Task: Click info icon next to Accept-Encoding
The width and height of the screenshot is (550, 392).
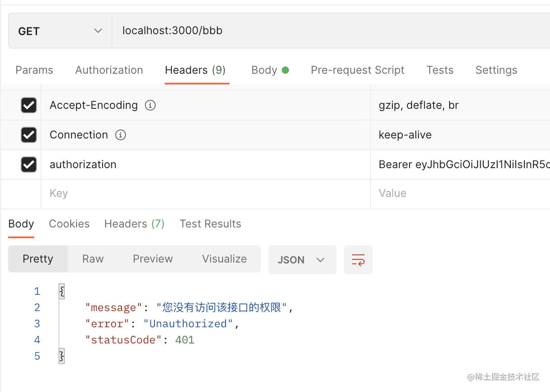Action: pyautogui.click(x=150, y=105)
